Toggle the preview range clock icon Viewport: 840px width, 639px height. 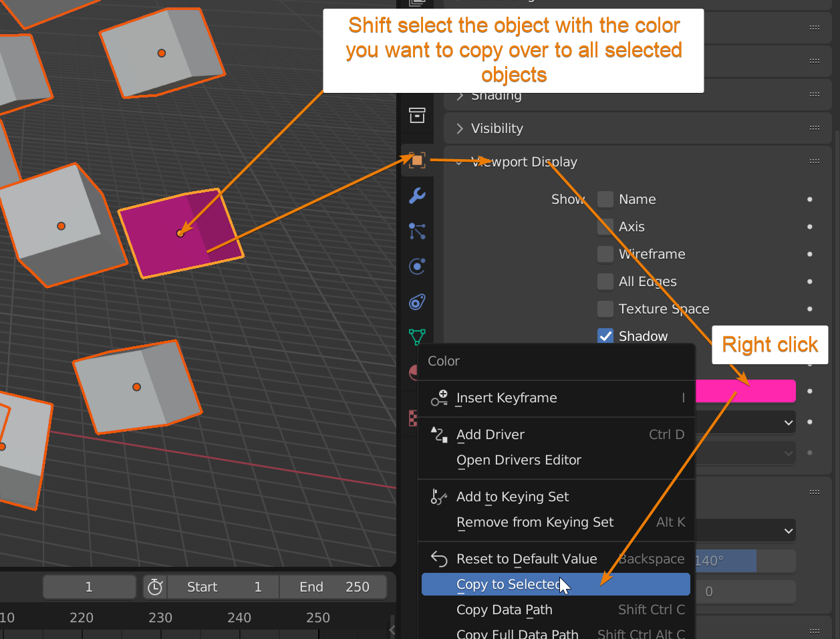[155, 587]
